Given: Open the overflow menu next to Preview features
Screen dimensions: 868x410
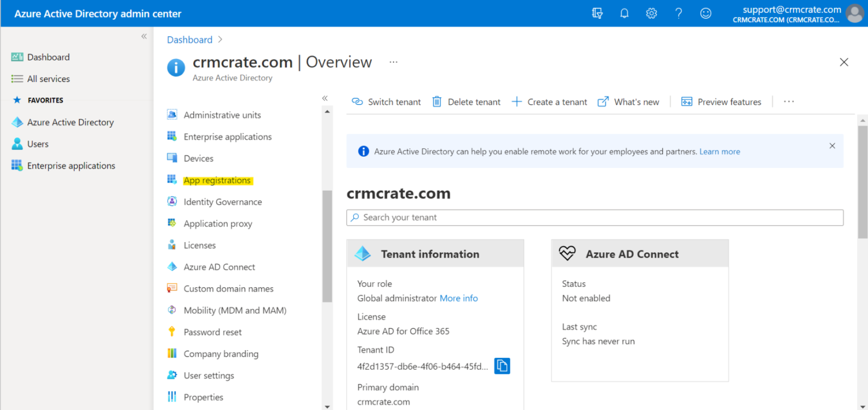Looking at the screenshot, I should [789, 101].
